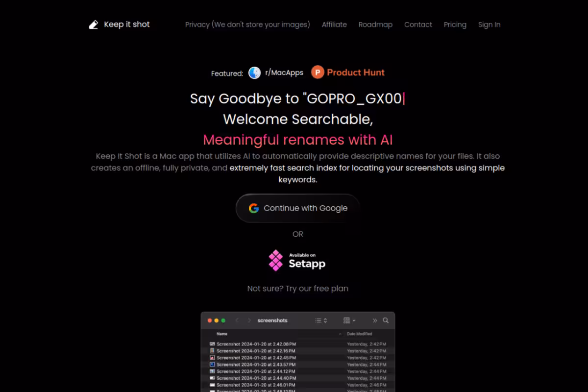Click the OR separator text
This screenshot has width=588, height=392.
pos(298,234)
